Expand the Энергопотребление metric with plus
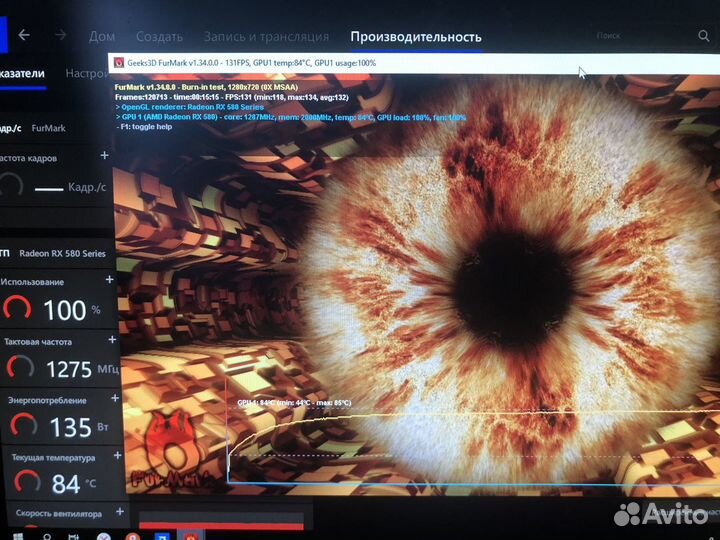This screenshot has width=720, height=540. tap(116, 397)
